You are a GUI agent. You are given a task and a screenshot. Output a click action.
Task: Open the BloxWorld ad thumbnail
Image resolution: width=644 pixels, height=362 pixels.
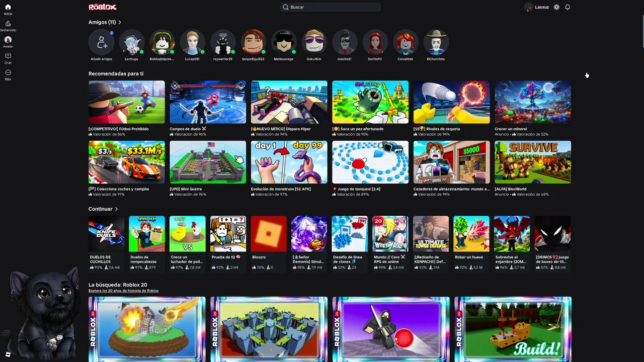[x=533, y=162]
